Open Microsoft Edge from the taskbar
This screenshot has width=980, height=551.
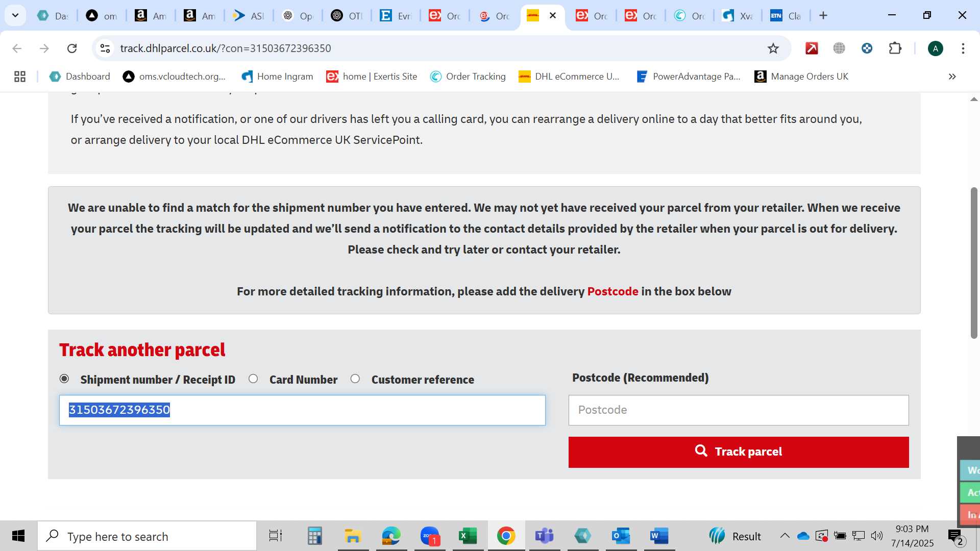point(391,536)
